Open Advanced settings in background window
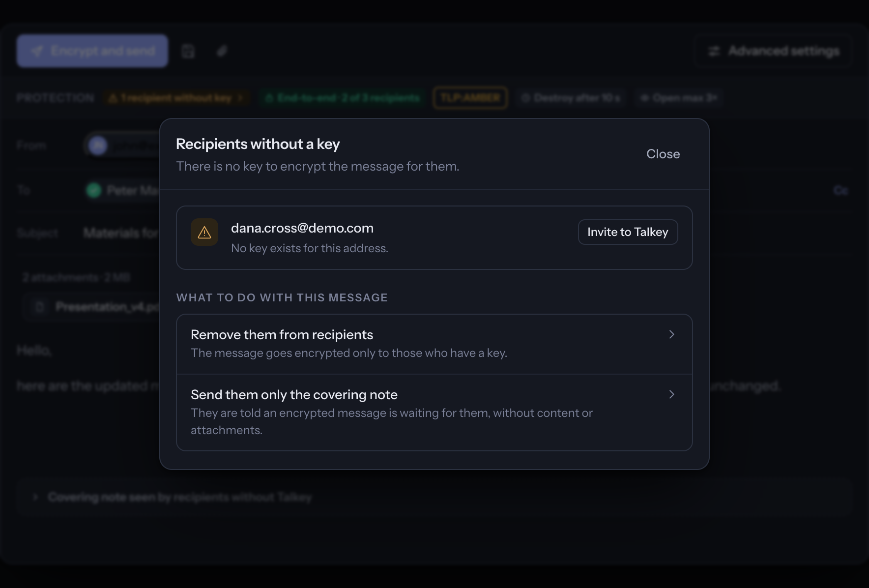The image size is (869, 588). 773,51
